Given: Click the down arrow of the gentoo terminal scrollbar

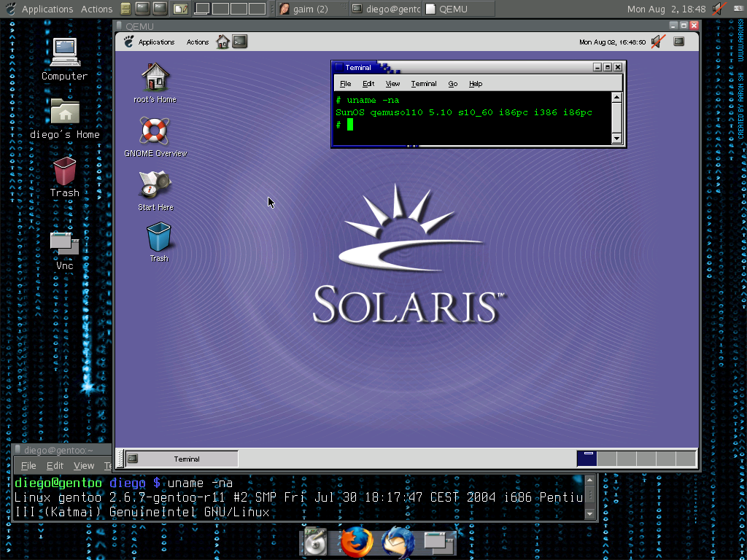Looking at the screenshot, I should pos(589,513).
